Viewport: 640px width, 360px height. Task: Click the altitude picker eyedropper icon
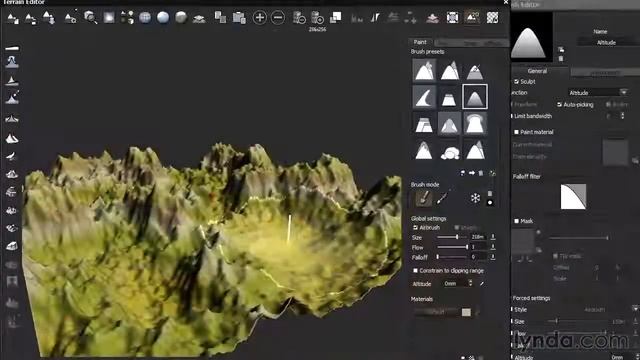pos(482,284)
